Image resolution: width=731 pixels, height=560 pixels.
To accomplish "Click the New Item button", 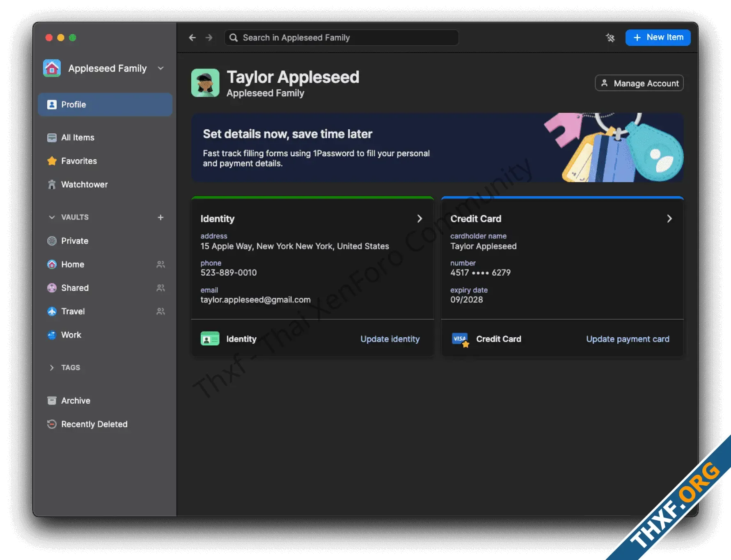I will point(658,37).
